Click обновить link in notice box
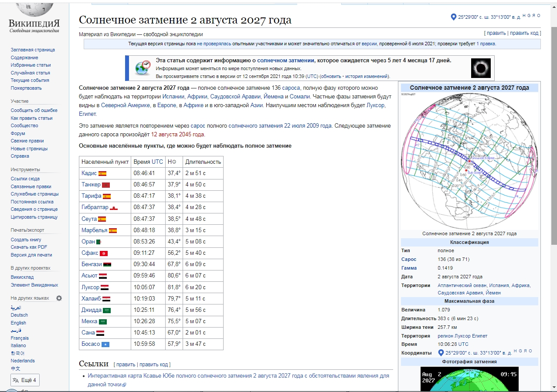 pos(332,76)
